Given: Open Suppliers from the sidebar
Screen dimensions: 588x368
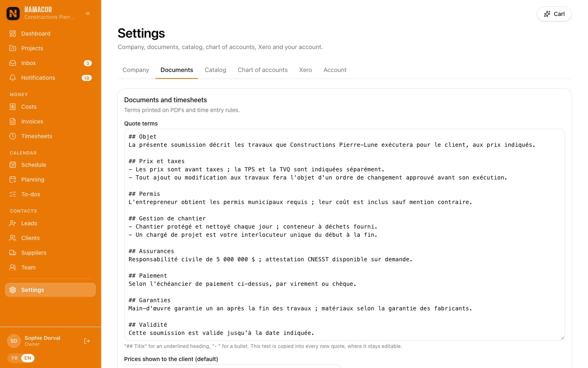Looking at the screenshot, I should tap(51, 253).
